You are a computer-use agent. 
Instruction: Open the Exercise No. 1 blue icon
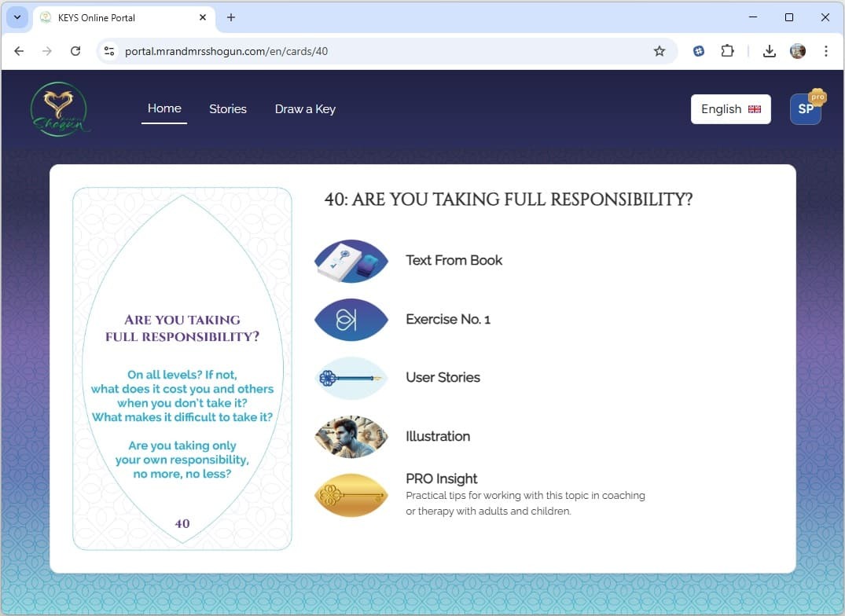(351, 320)
